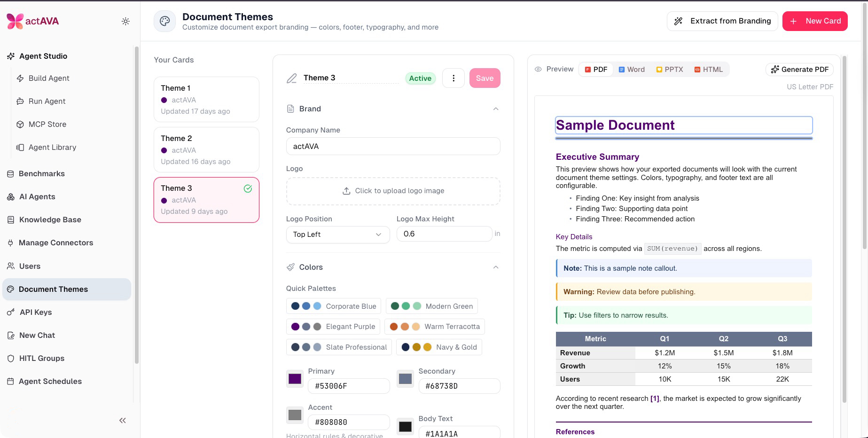
Task: Switch preview to the Word tab
Action: pyautogui.click(x=632, y=70)
